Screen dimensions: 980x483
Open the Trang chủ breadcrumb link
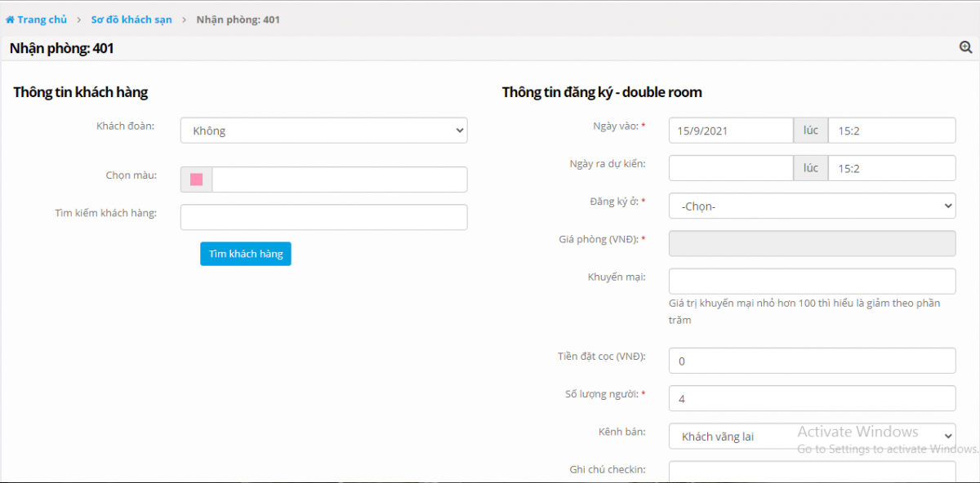point(42,20)
